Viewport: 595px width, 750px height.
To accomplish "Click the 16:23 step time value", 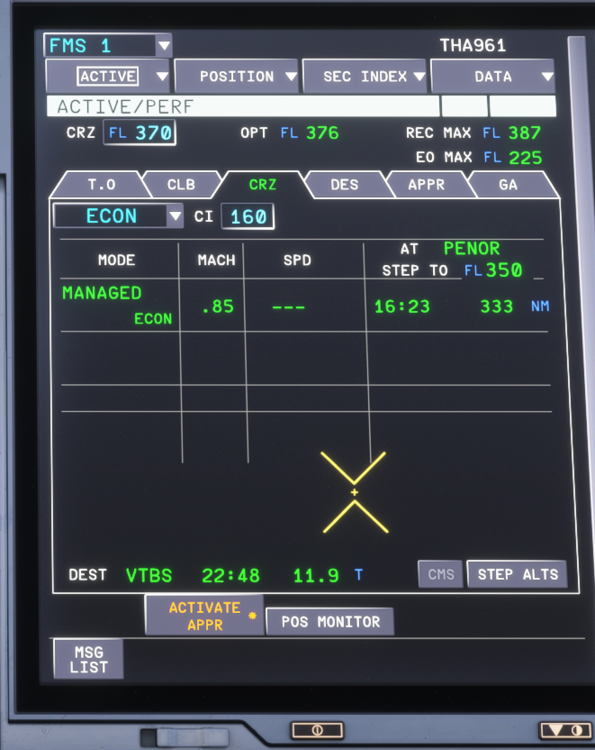I will [402, 307].
